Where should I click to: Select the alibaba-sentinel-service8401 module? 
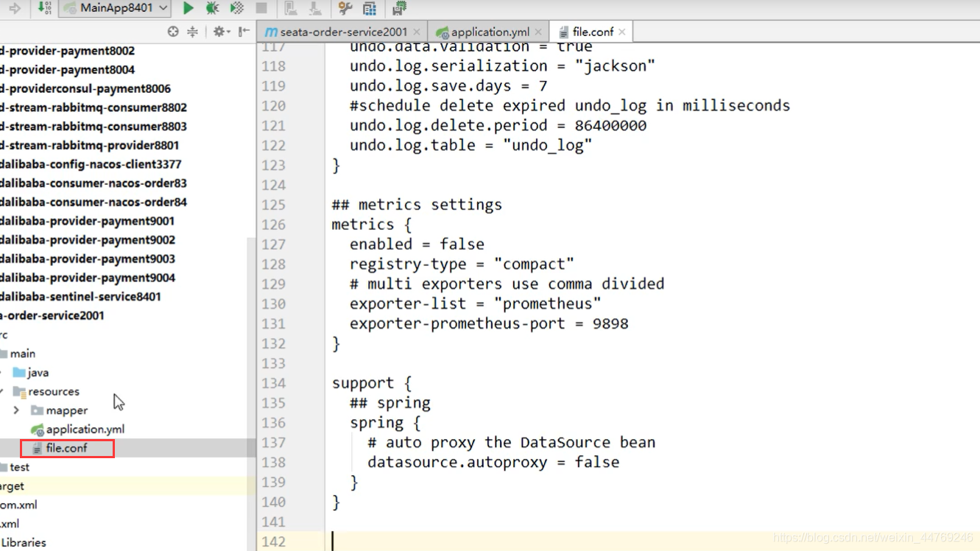80,297
